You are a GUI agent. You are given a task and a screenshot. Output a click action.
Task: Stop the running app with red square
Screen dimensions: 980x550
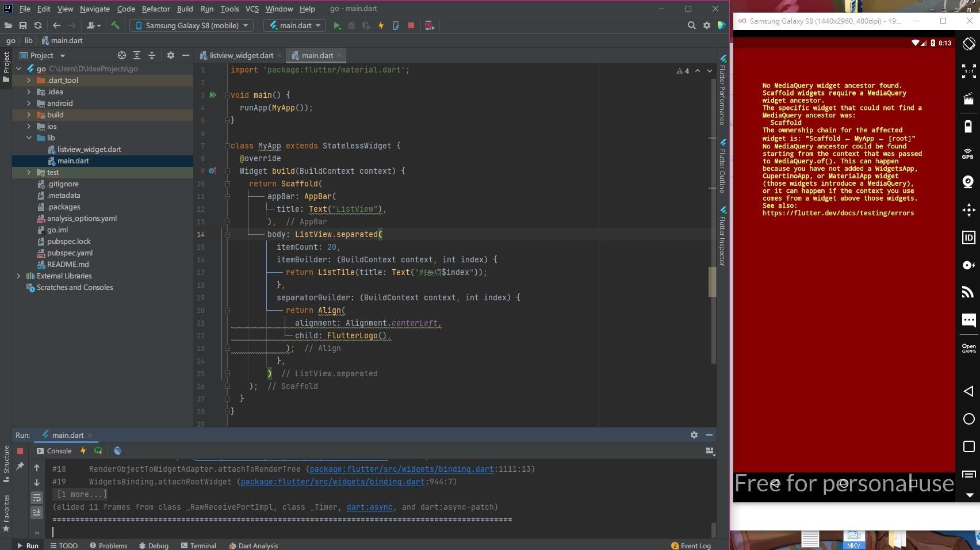(411, 25)
